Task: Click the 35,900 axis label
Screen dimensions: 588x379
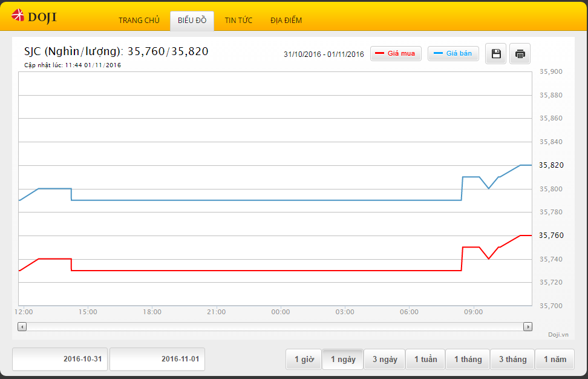Action: click(551, 71)
